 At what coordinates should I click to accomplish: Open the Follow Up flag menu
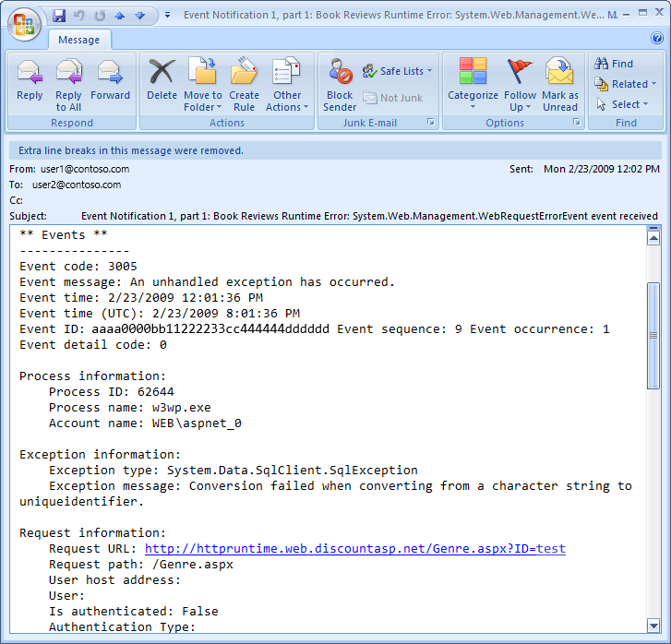tap(520, 85)
